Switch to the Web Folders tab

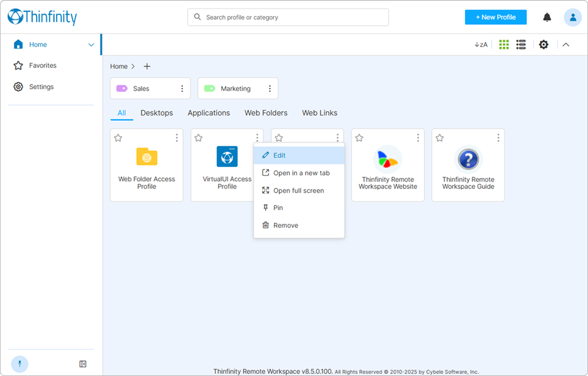click(266, 113)
